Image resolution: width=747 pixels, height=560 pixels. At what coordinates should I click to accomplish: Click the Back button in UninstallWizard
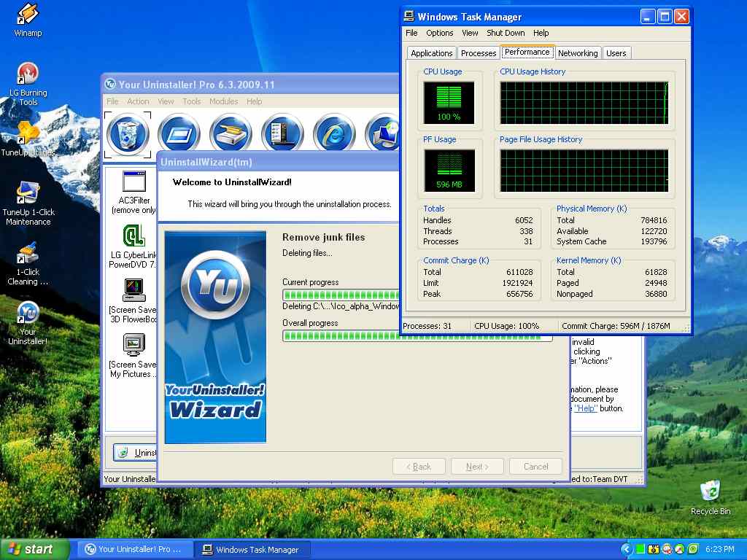coord(419,467)
